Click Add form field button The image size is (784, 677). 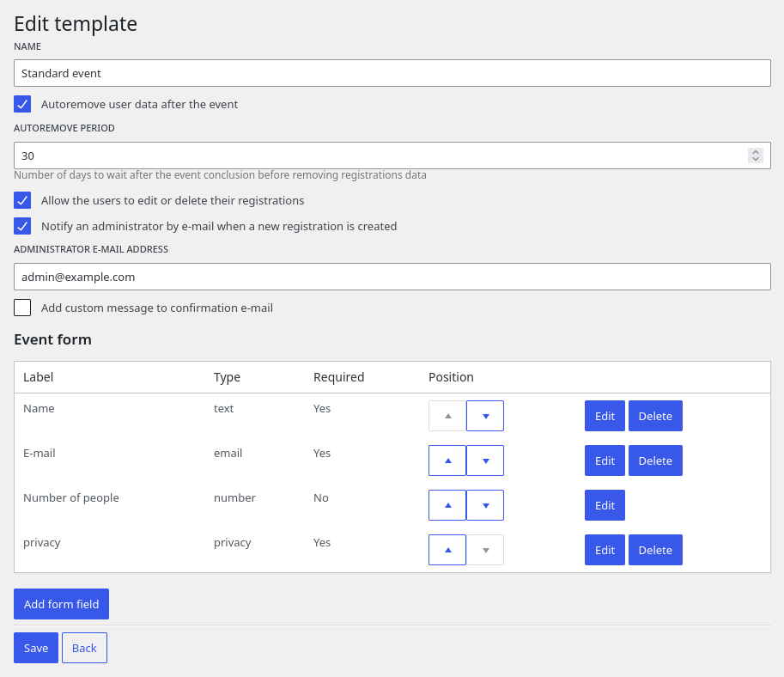pos(61,604)
